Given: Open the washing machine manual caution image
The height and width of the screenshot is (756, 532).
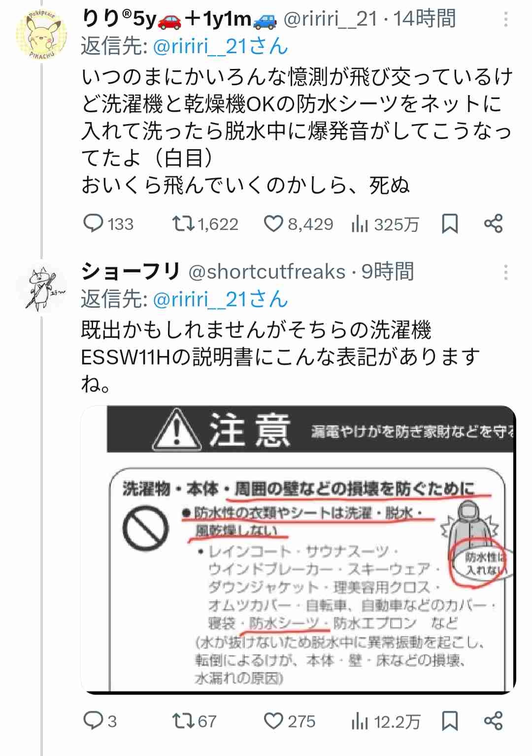Looking at the screenshot, I should pyautogui.click(x=299, y=550).
